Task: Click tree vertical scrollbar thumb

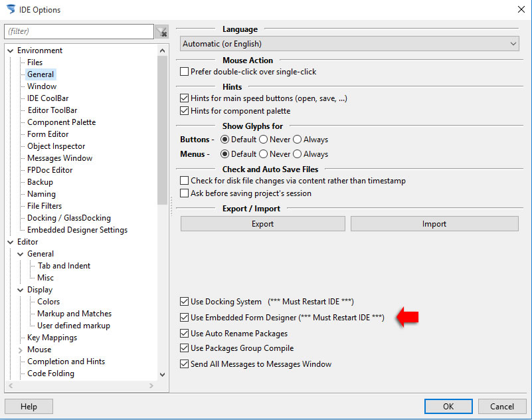Action: click(x=163, y=130)
